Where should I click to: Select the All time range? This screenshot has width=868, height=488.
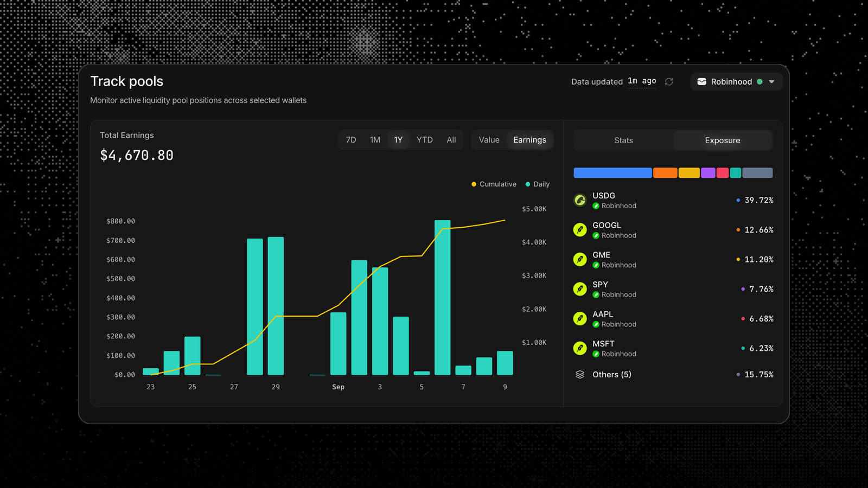[x=451, y=140]
